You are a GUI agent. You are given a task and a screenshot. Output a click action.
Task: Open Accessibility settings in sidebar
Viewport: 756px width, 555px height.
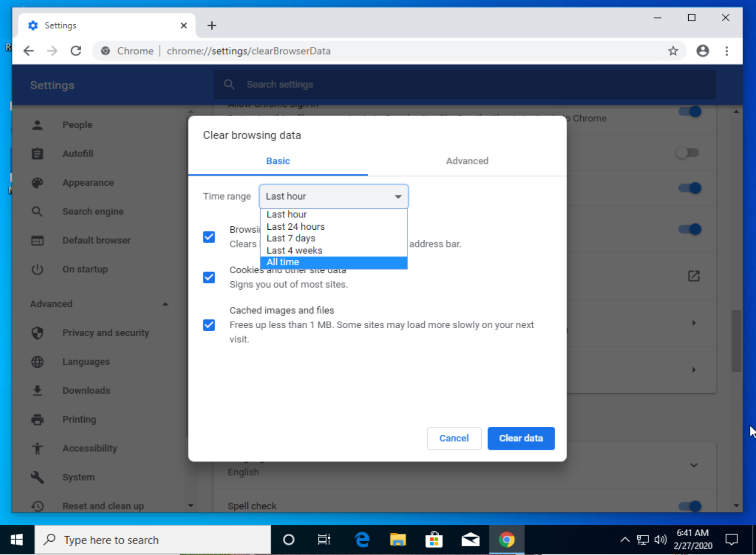90,449
